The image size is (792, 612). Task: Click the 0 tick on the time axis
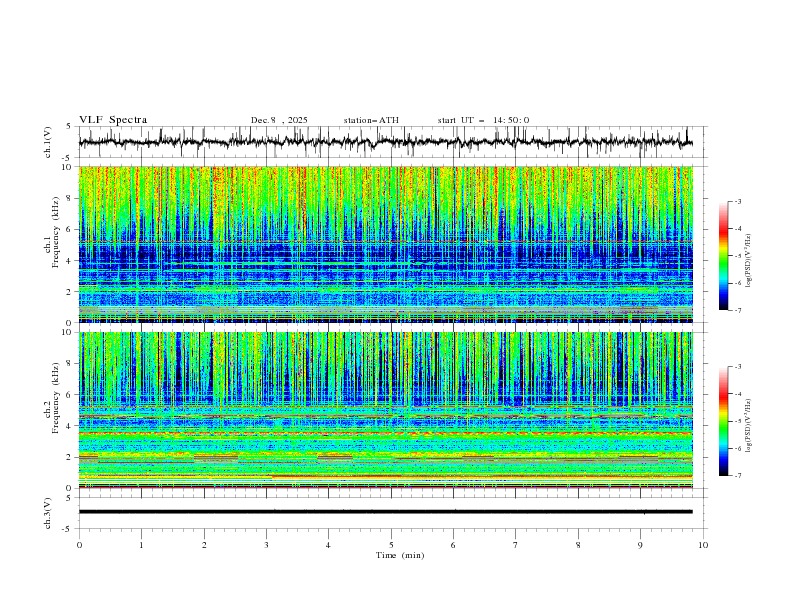79,545
